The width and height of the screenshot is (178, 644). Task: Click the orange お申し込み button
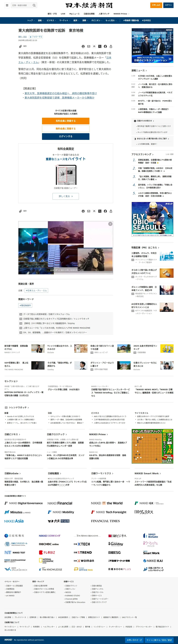point(156,5)
